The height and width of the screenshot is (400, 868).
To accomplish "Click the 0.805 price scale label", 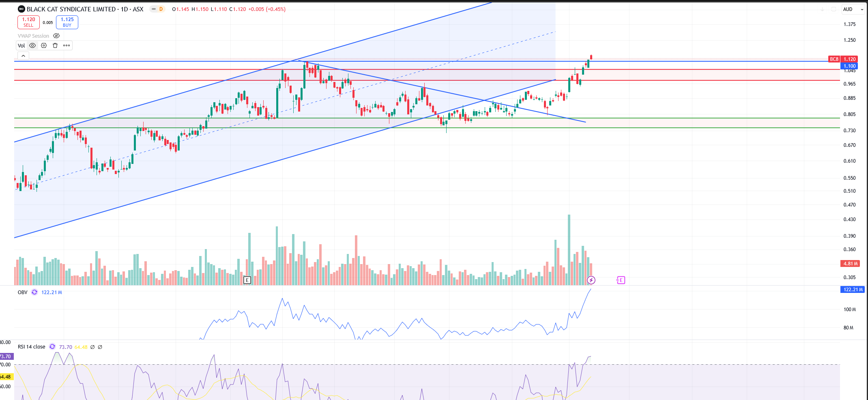I will coord(849,114).
